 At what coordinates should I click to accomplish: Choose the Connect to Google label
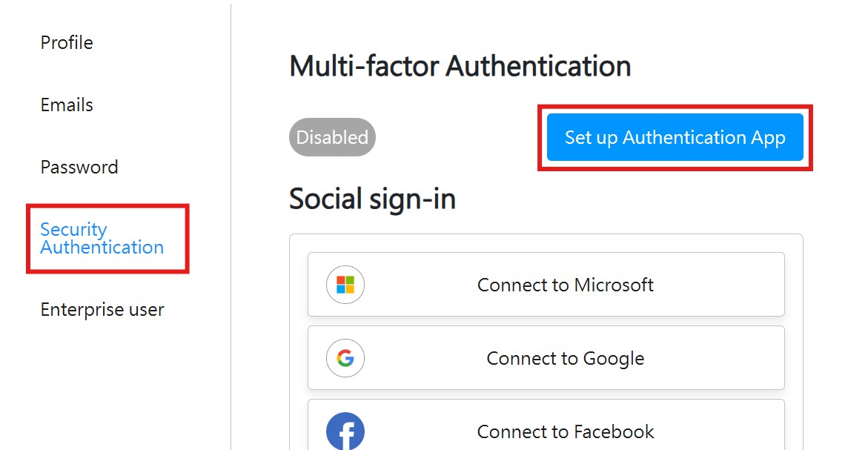click(x=565, y=359)
